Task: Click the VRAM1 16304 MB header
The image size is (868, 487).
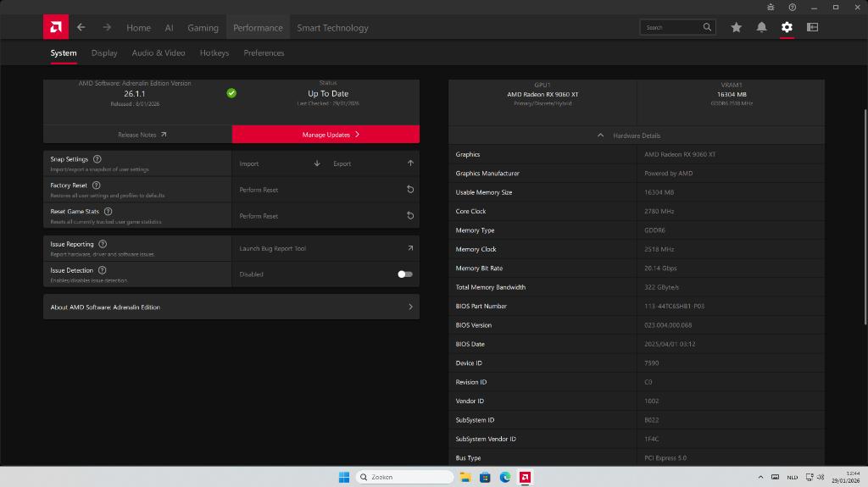Action: [732, 94]
